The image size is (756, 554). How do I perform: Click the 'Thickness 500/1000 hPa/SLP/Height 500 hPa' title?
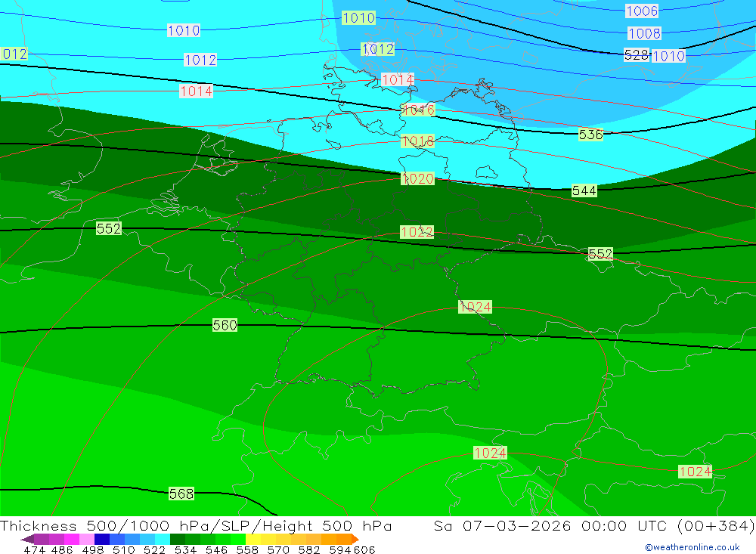196,525
